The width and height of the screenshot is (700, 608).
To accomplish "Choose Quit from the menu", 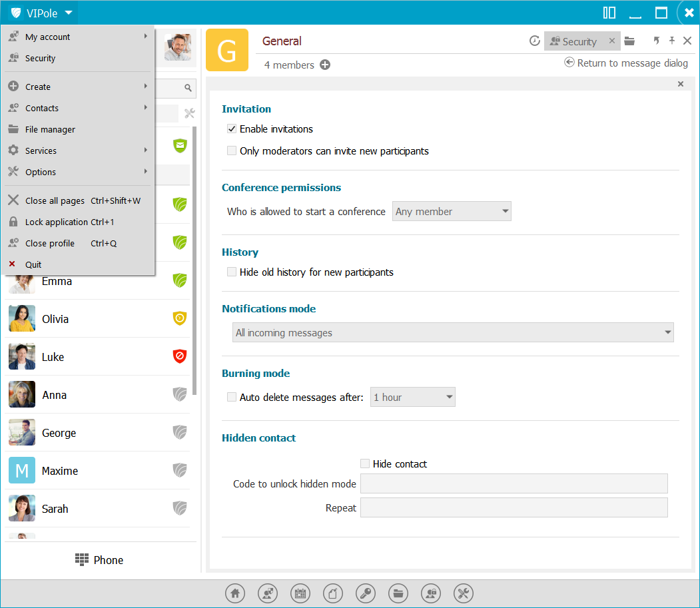I will pos(78,264).
